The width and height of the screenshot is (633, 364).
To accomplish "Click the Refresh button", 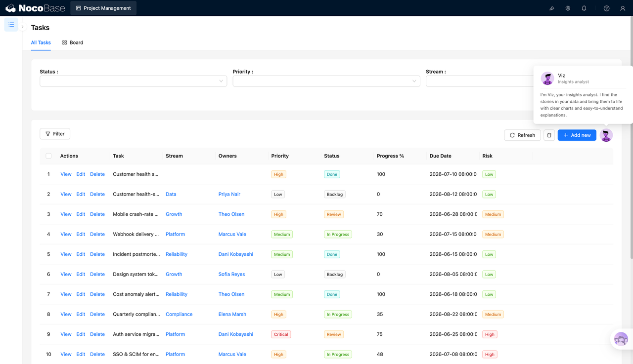I will pyautogui.click(x=522, y=135).
